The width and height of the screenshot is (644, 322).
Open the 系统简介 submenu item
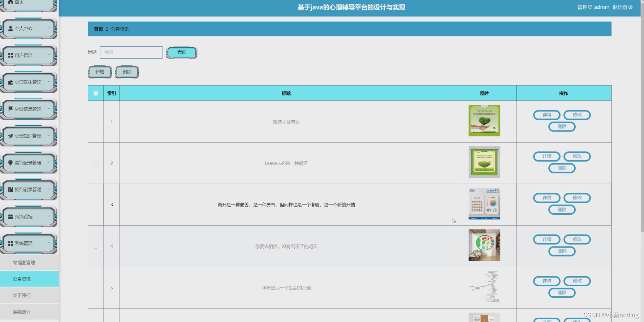[29, 312]
